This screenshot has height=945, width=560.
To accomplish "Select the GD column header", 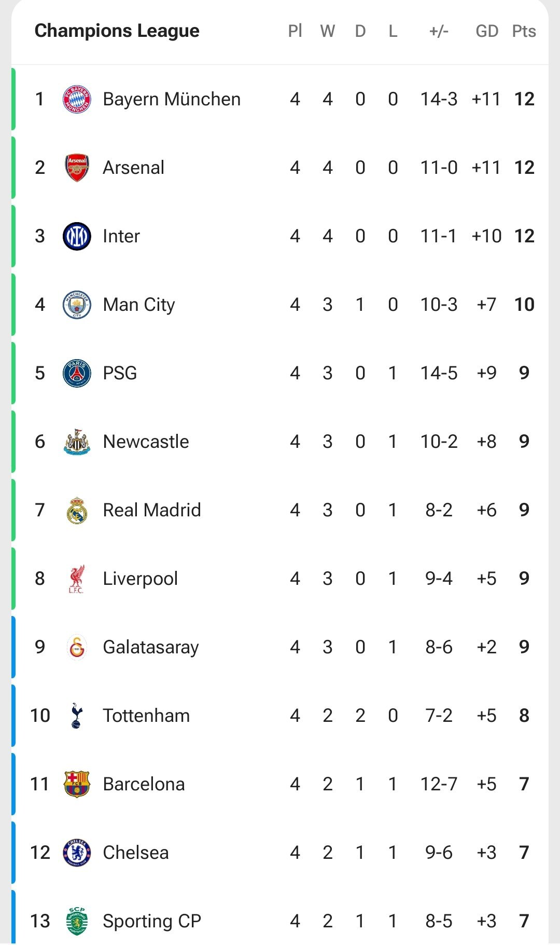I will click(x=487, y=31).
